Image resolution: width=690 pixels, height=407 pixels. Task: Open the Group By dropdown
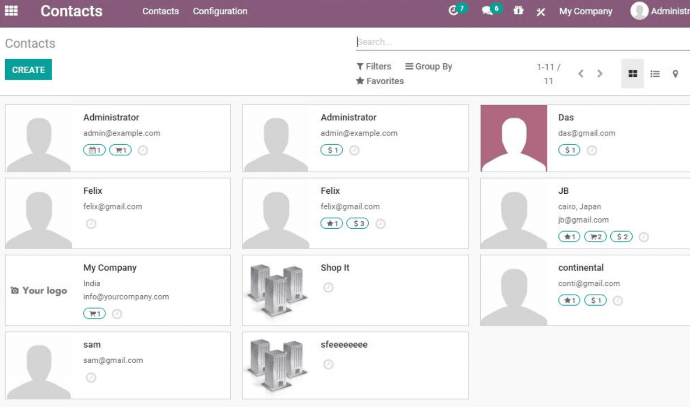tap(429, 66)
